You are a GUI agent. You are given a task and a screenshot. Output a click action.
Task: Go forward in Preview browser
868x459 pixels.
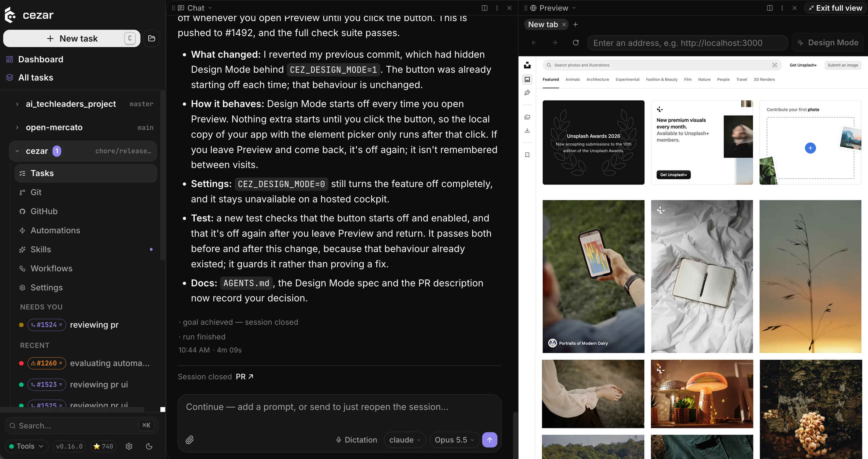tap(555, 42)
